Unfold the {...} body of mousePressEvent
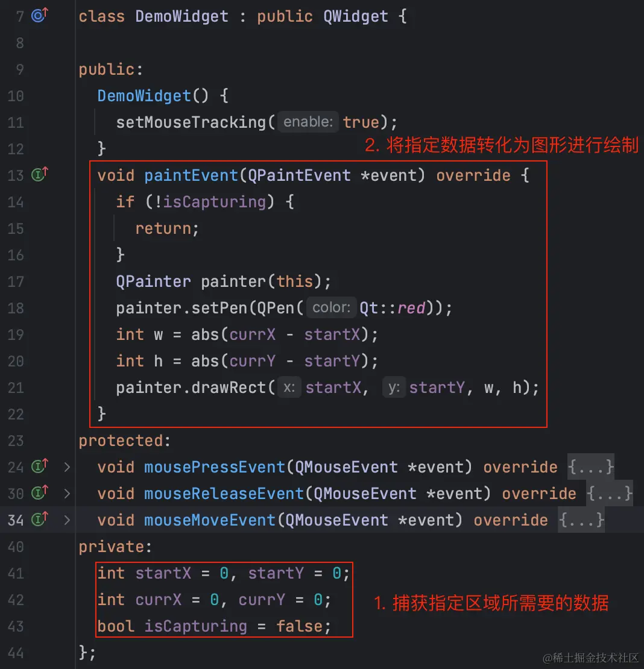The image size is (644, 669). tap(591, 467)
